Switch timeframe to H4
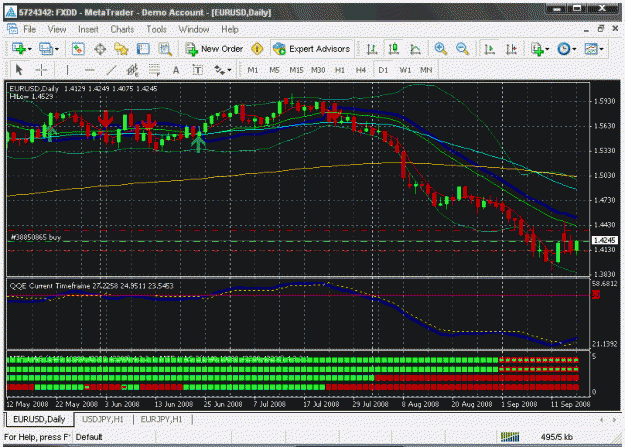The height and width of the screenshot is (447, 625). click(x=361, y=70)
